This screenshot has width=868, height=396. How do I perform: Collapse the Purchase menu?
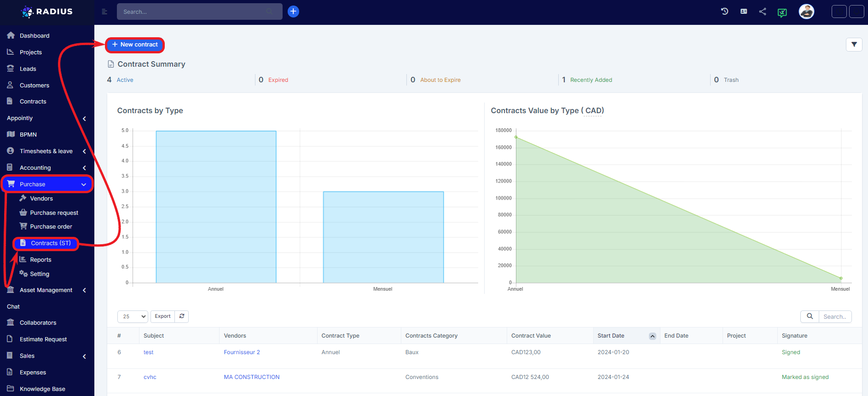(47, 184)
